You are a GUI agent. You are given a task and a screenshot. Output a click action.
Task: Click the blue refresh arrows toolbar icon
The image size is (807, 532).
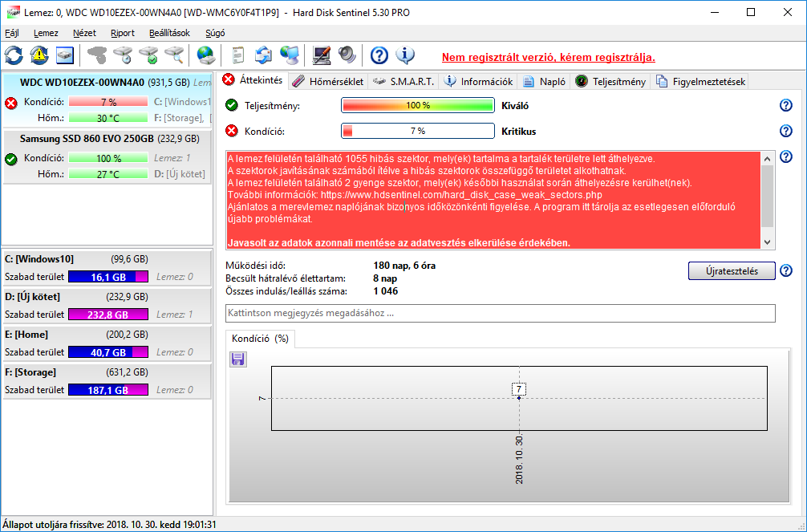point(14,55)
